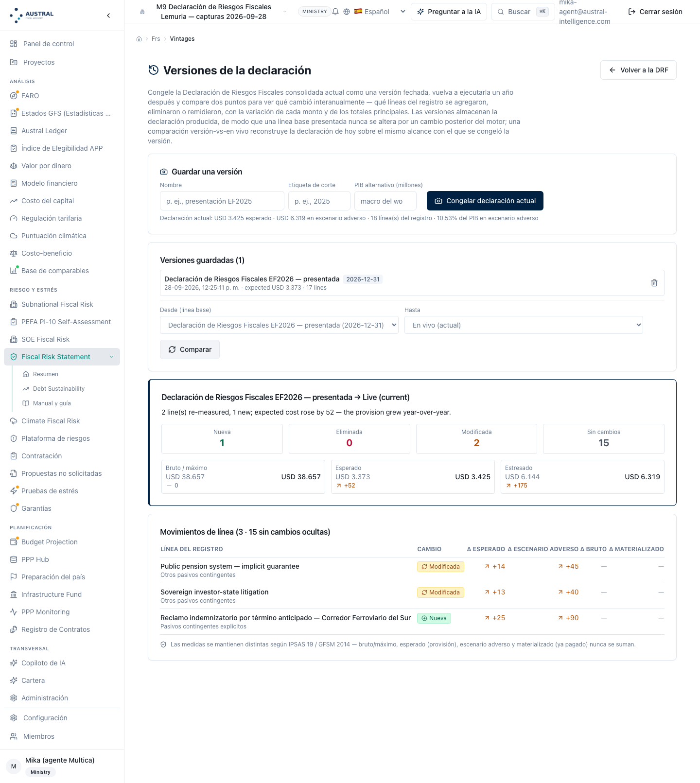
Task: Open Budget Projection
Action: [62, 542]
